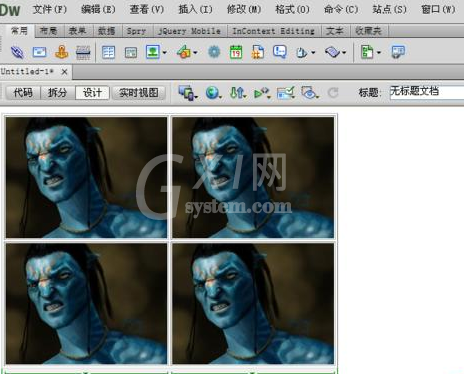Click the File Management arrows icon
This screenshot has height=374, width=464.
pyautogui.click(x=237, y=92)
